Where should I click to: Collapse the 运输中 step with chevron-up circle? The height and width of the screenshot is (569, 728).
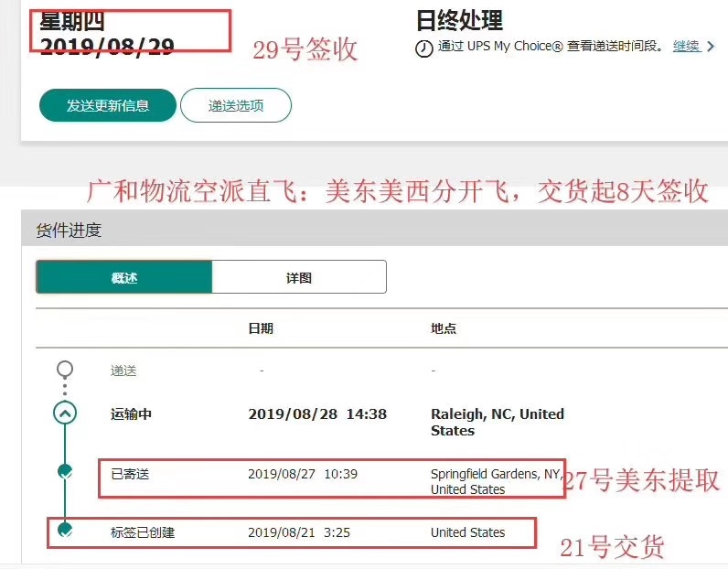pos(65,413)
